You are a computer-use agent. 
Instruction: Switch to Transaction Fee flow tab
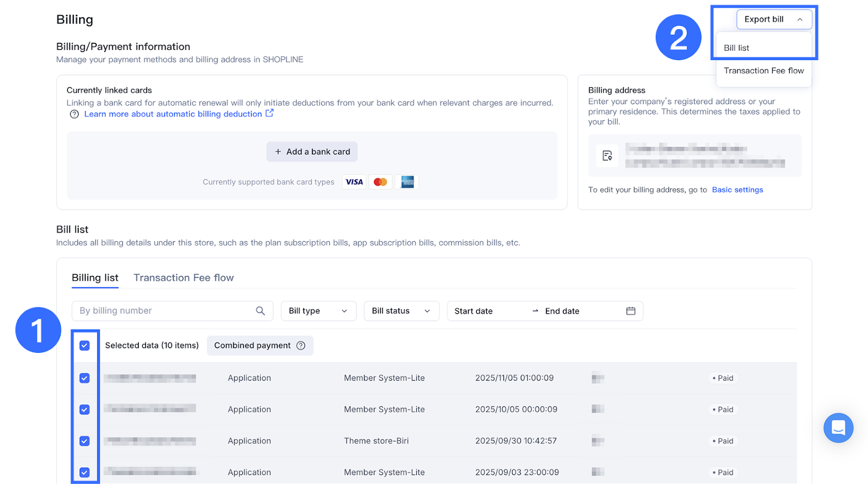click(183, 278)
